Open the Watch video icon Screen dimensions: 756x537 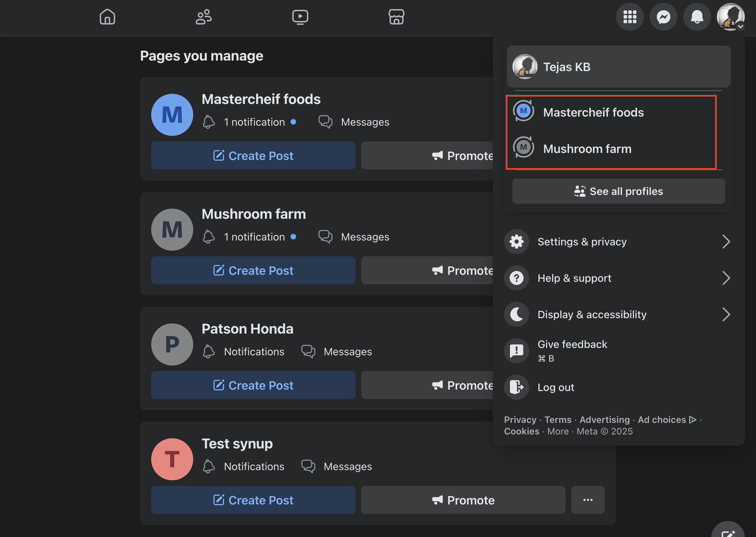300,17
